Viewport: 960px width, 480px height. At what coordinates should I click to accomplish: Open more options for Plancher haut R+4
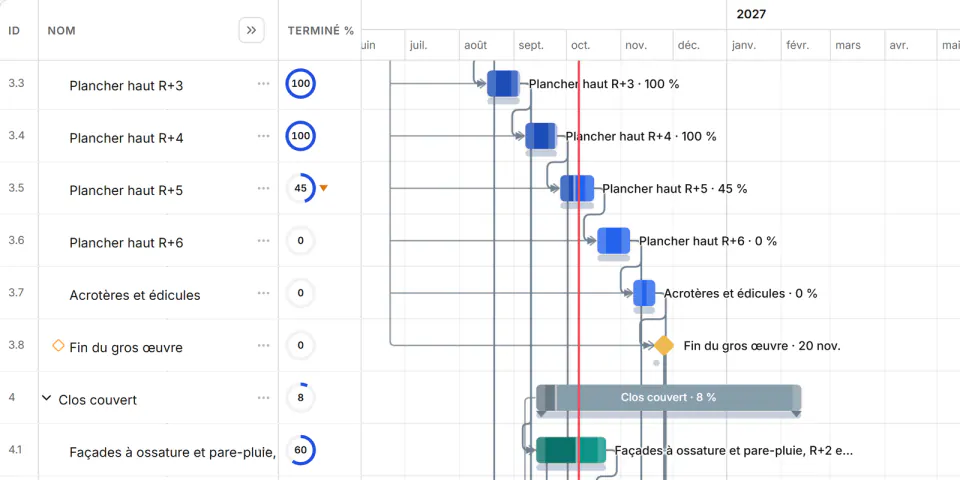point(263,136)
